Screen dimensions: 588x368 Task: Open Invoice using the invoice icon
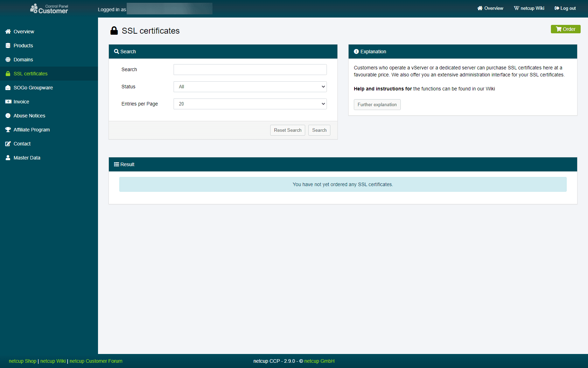(x=8, y=102)
